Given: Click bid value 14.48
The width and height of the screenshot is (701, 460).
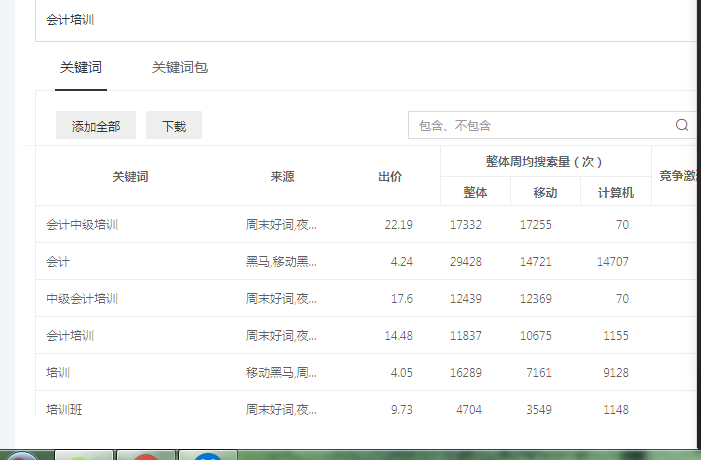Looking at the screenshot, I should pyautogui.click(x=399, y=336).
